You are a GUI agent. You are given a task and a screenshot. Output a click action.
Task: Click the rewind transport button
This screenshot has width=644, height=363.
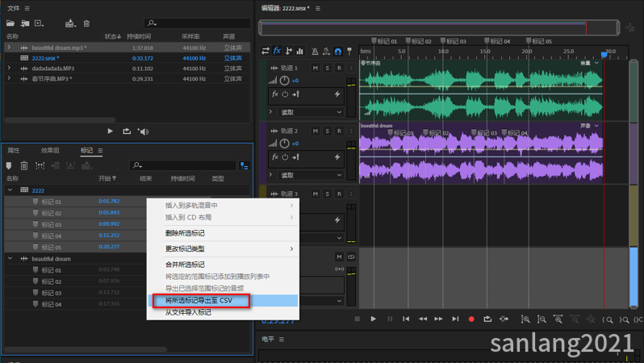tap(423, 319)
